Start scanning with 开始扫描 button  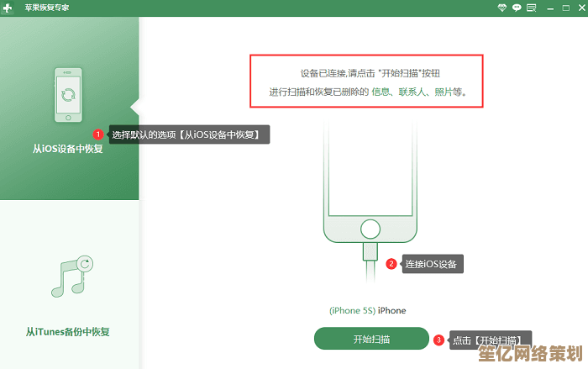coord(371,339)
